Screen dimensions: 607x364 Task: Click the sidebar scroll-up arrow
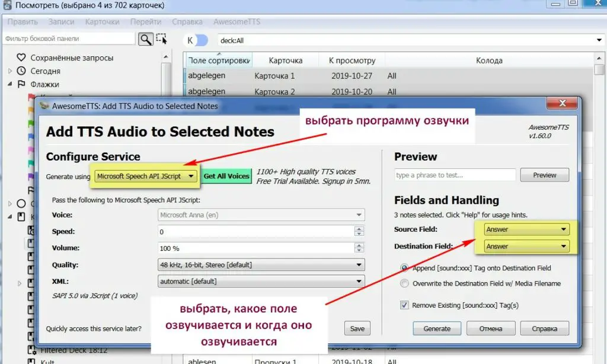pyautogui.click(x=166, y=57)
